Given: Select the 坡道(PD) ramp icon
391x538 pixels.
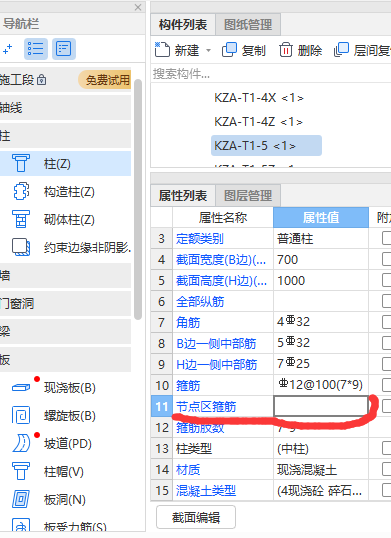Looking at the screenshot, I should click(21, 443).
